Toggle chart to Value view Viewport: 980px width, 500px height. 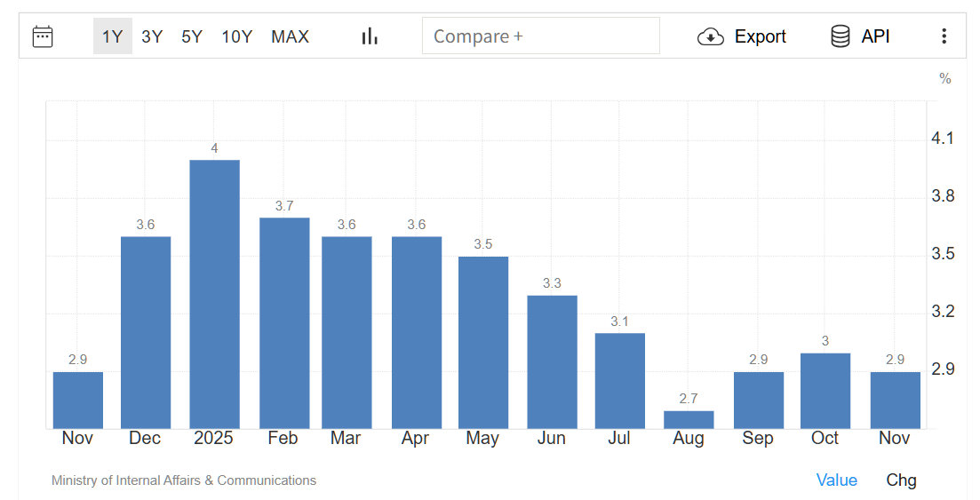pyautogui.click(x=836, y=480)
